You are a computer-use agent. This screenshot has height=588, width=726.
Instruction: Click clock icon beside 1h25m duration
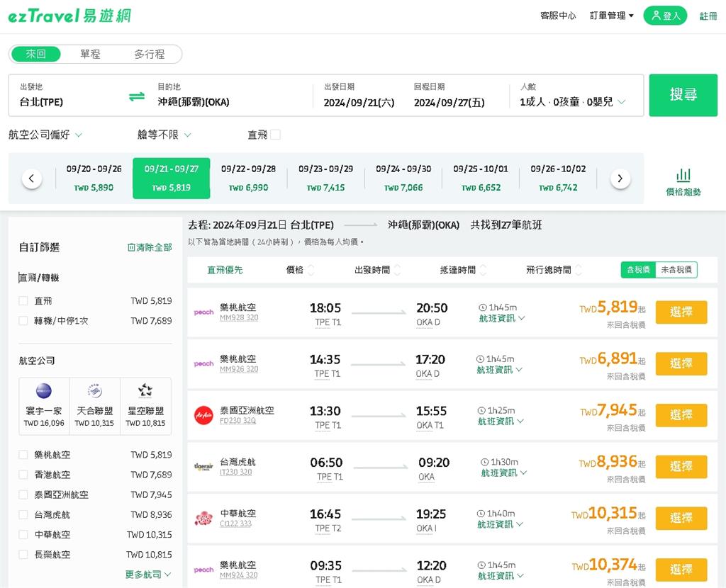pyautogui.click(x=481, y=410)
